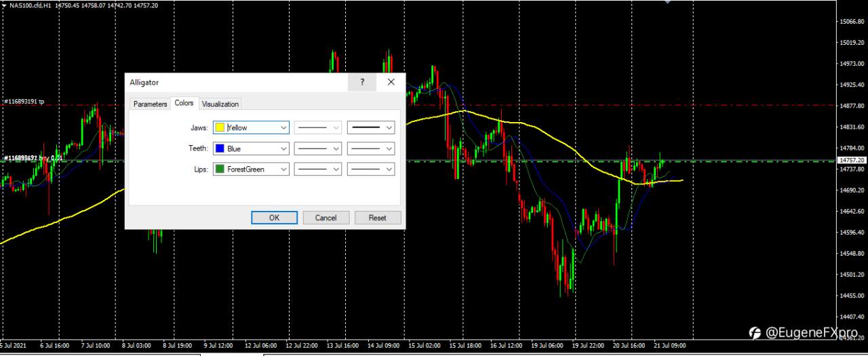Click the yellow Jaws color swatch
The image size is (868, 356).
220,127
